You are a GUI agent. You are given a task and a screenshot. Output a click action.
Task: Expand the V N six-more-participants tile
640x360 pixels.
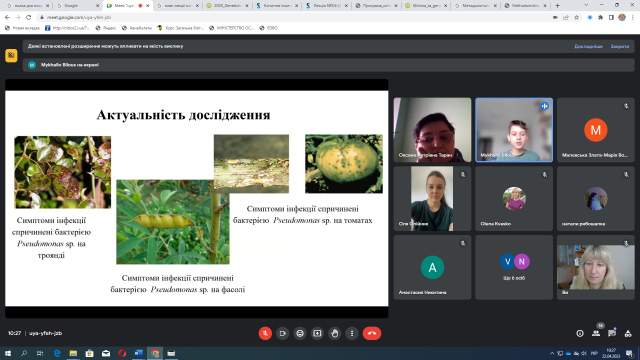coord(514,267)
